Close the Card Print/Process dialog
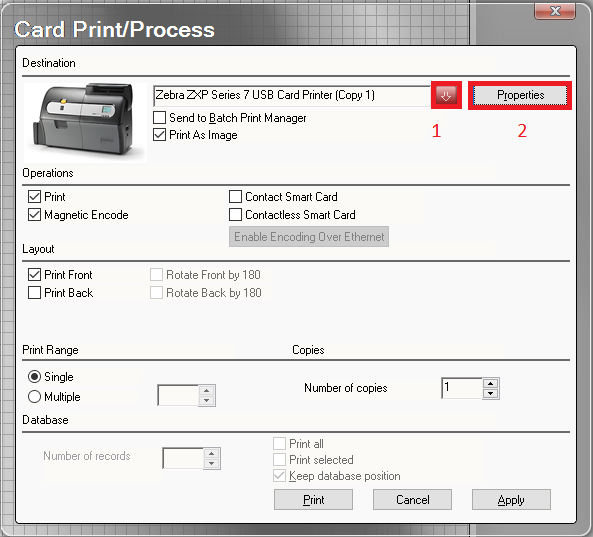Viewport: 593px width, 537px height. coord(555,11)
